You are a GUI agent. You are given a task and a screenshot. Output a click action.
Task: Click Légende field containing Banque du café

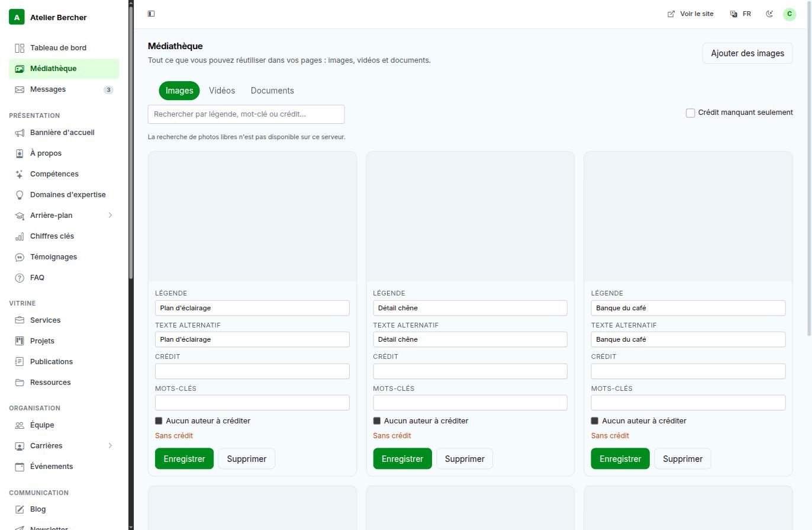click(x=688, y=308)
